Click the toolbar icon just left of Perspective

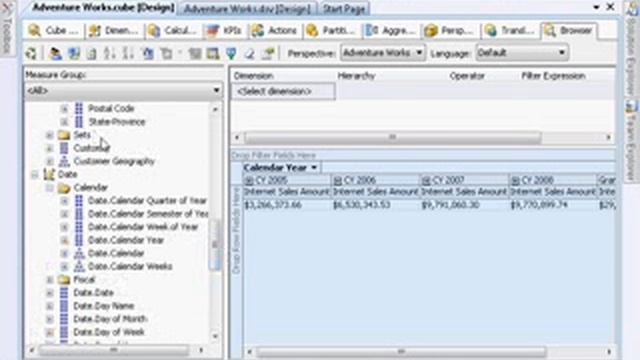(268, 53)
